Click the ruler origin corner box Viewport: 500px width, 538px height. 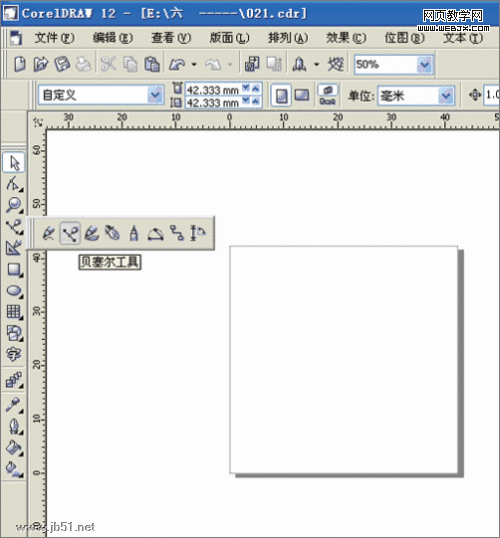click(x=37, y=121)
